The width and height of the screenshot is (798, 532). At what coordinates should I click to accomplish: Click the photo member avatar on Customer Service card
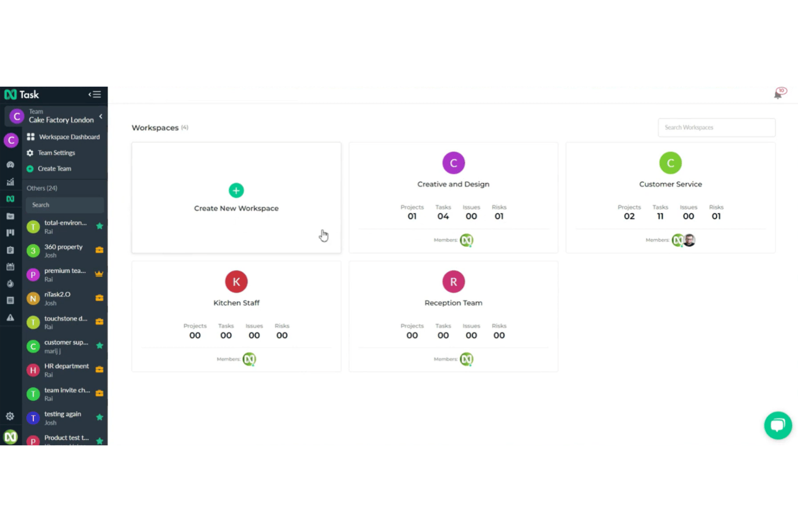tap(690, 240)
